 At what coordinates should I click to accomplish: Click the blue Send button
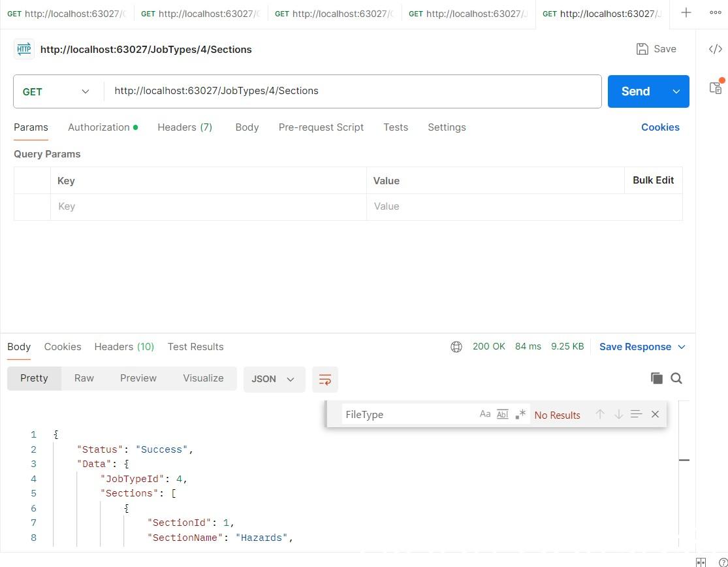[635, 91]
